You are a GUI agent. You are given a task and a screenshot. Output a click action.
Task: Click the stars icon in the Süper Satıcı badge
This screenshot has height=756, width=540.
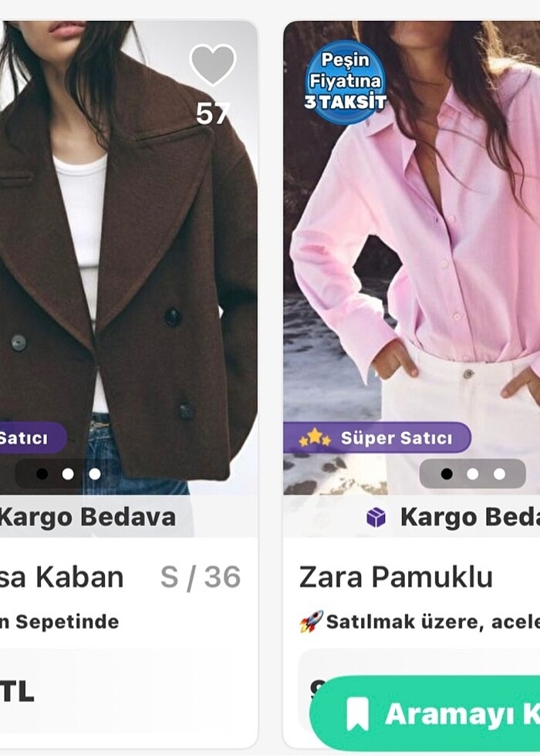coord(315,437)
